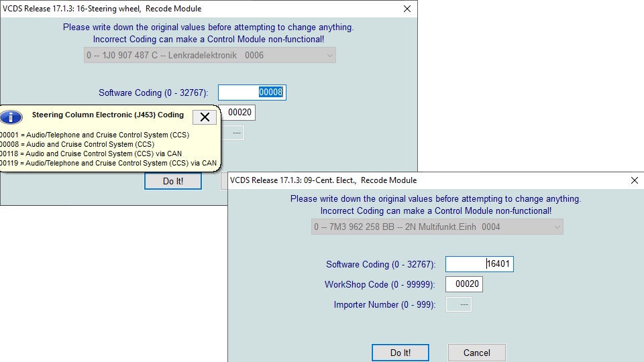
Task: Click the Software Coding field showing 00008
Action: click(x=252, y=93)
